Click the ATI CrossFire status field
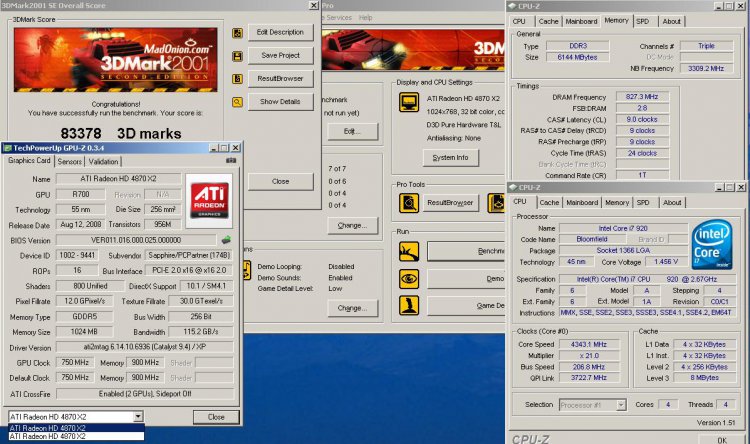750x444 pixels. coord(145,394)
